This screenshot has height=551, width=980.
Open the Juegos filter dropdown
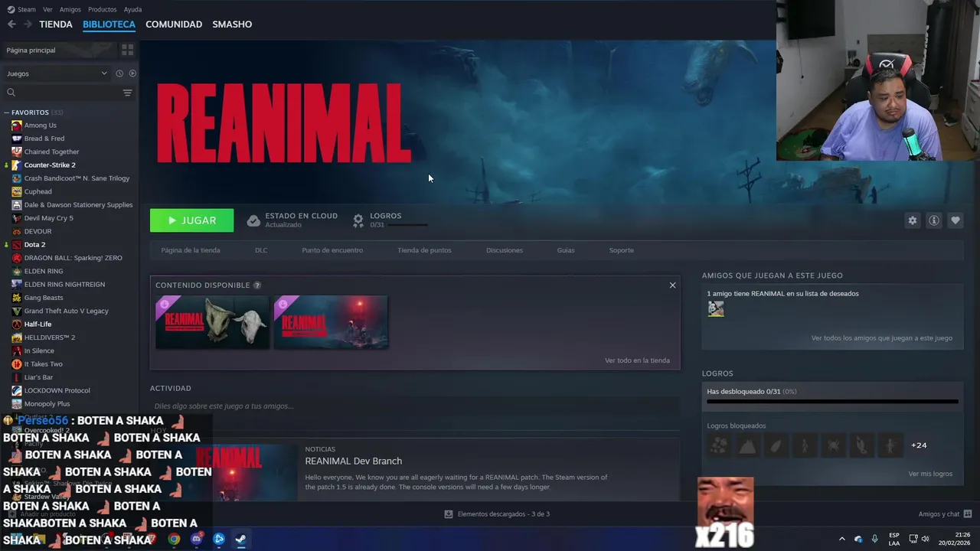click(x=57, y=73)
